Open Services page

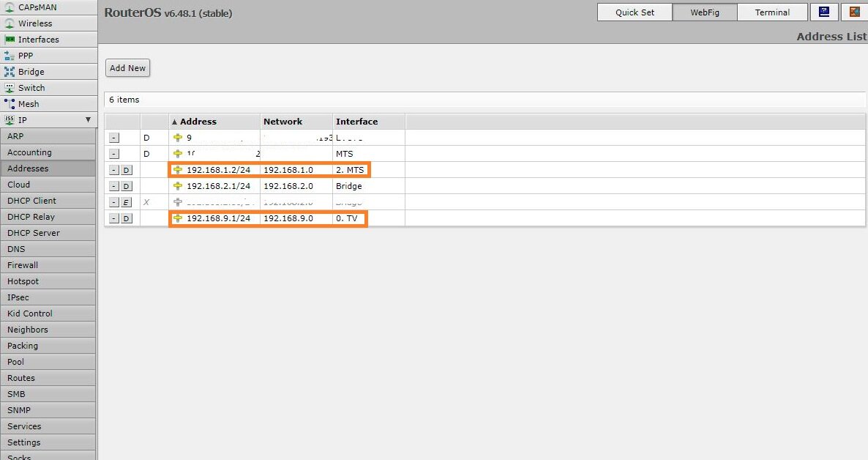pyautogui.click(x=48, y=425)
